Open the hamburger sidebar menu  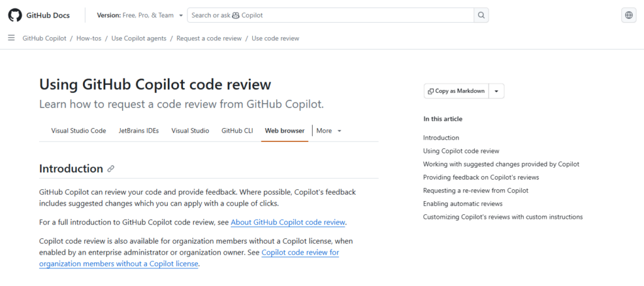(x=11, y=38)
